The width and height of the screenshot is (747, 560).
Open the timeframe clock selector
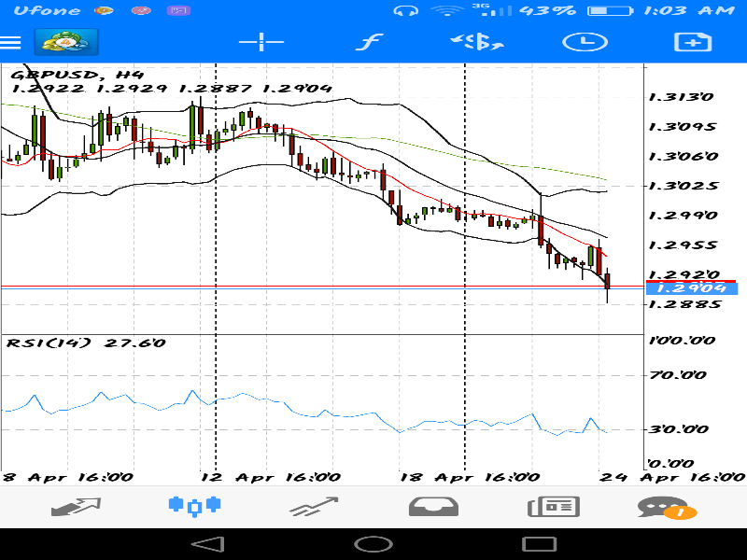coord(585,42)
